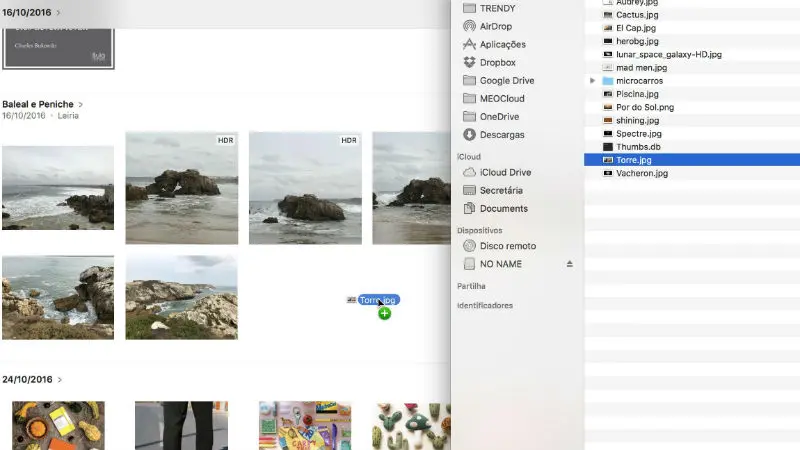Open cliff and sea photo thumbnail
The image size is (800, 450).
58,297
